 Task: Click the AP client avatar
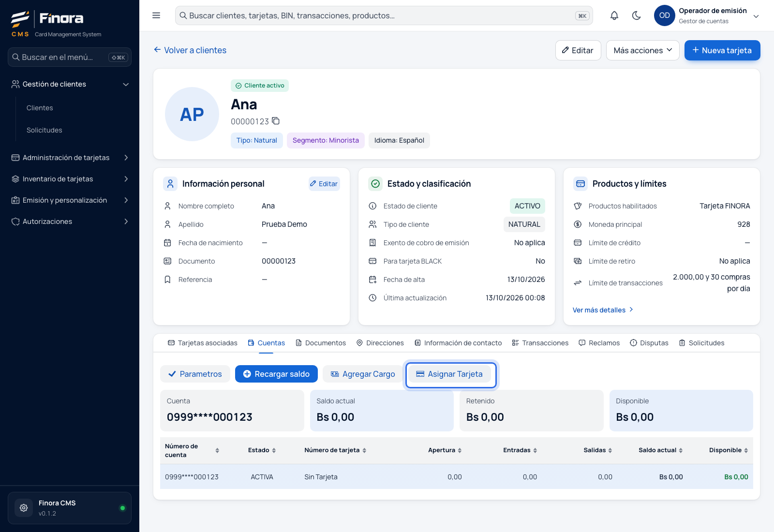(x=192, y=114)
